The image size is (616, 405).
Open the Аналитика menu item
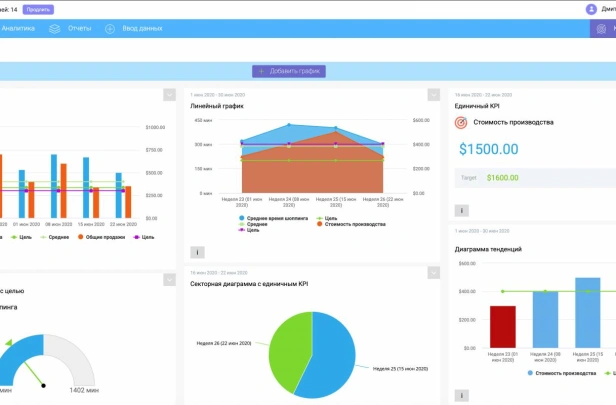point(18,28)
